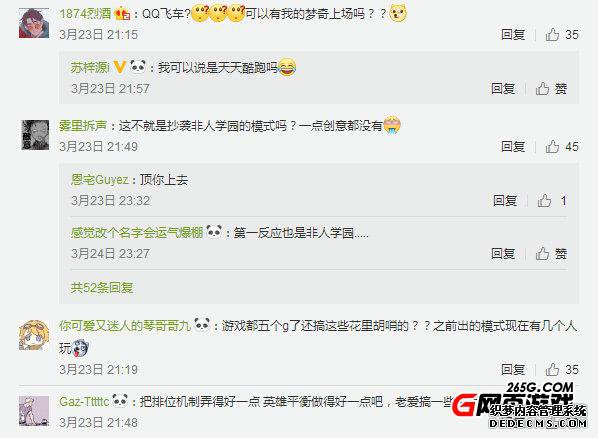Open username link 感觉改个名字会运气爆棚
Screen dimensions: 598x438
(x=137, y=232)
